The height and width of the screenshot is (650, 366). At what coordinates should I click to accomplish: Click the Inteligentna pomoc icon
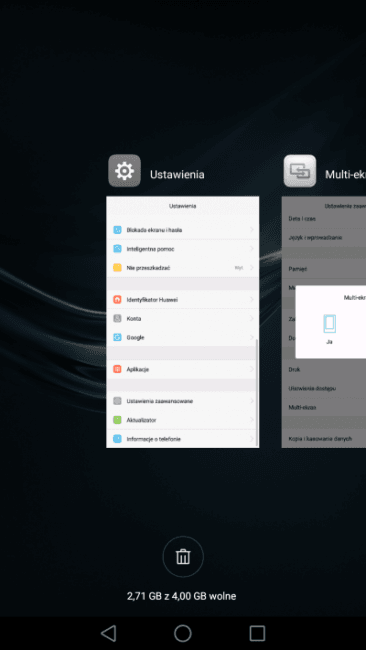(x=117, y=249)
